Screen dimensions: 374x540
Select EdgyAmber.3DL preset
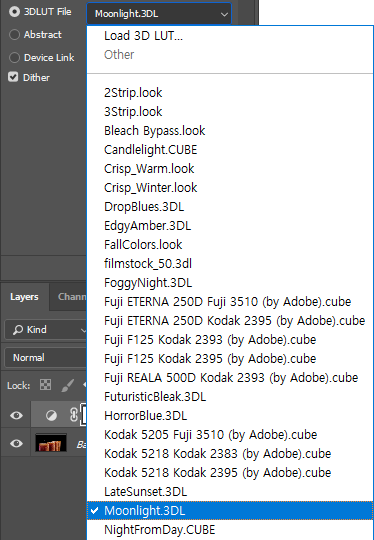[x=230, y=226]
